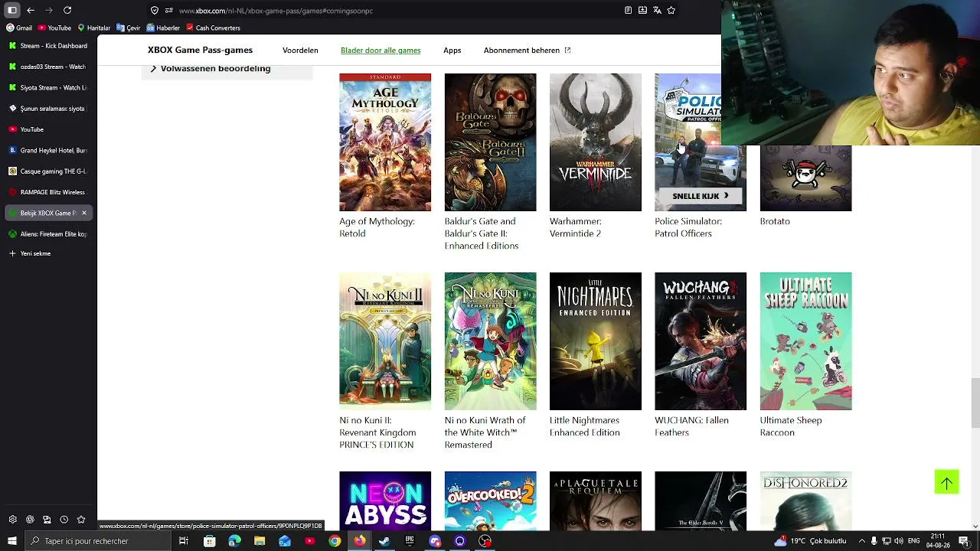This screenshot has height=551, width=980.
Task: Switch to the YouTube vertical tab
Action: (48, 129)
